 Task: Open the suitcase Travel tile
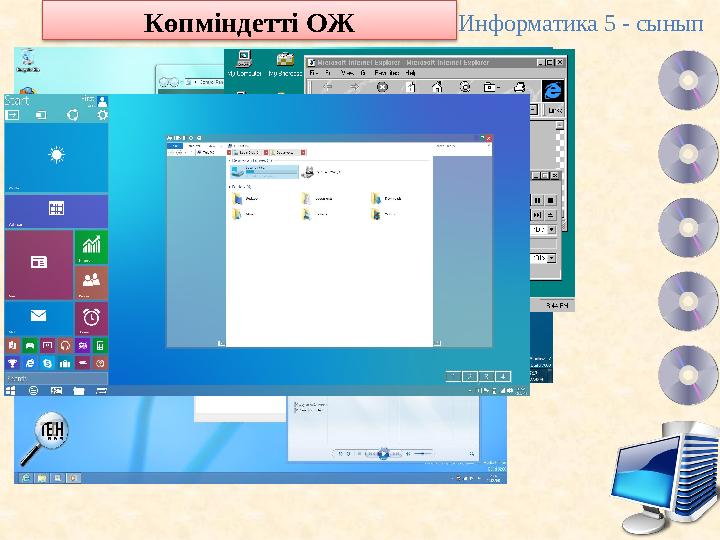[x=65, y=363]
